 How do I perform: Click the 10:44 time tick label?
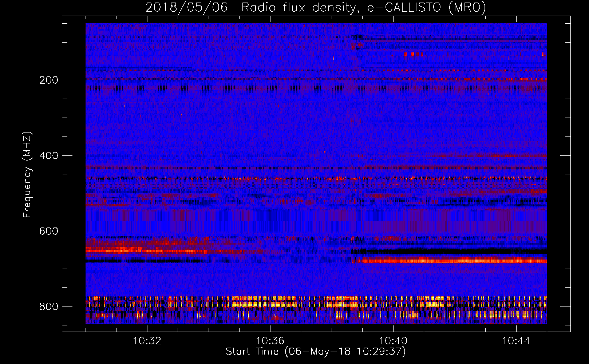tap(516, 341)
